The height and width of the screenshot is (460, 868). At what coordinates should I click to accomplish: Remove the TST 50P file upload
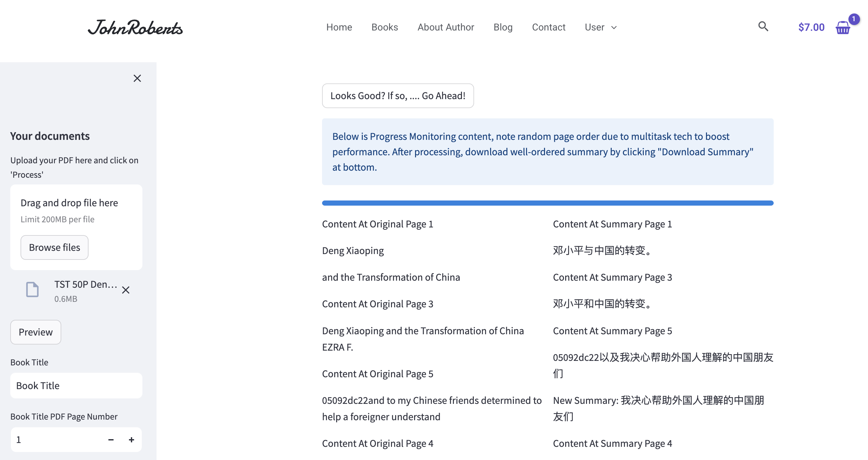tap(126, 290)
